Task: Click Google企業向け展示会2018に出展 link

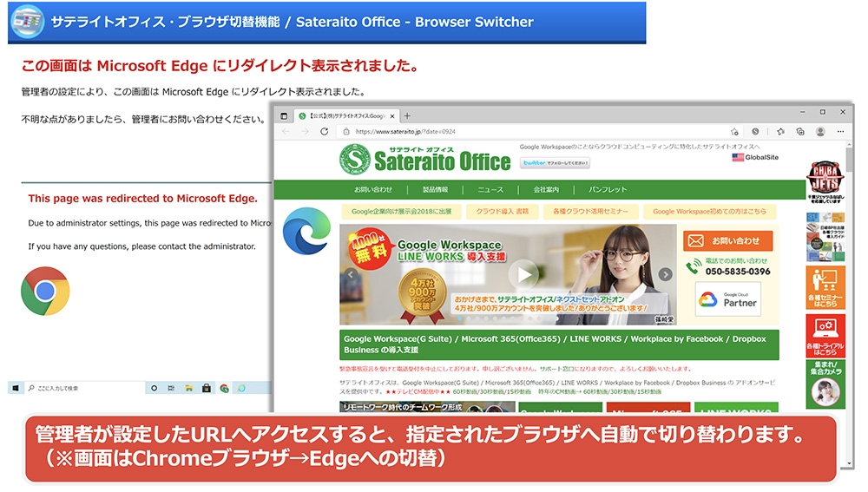Action: click(401, 212)
